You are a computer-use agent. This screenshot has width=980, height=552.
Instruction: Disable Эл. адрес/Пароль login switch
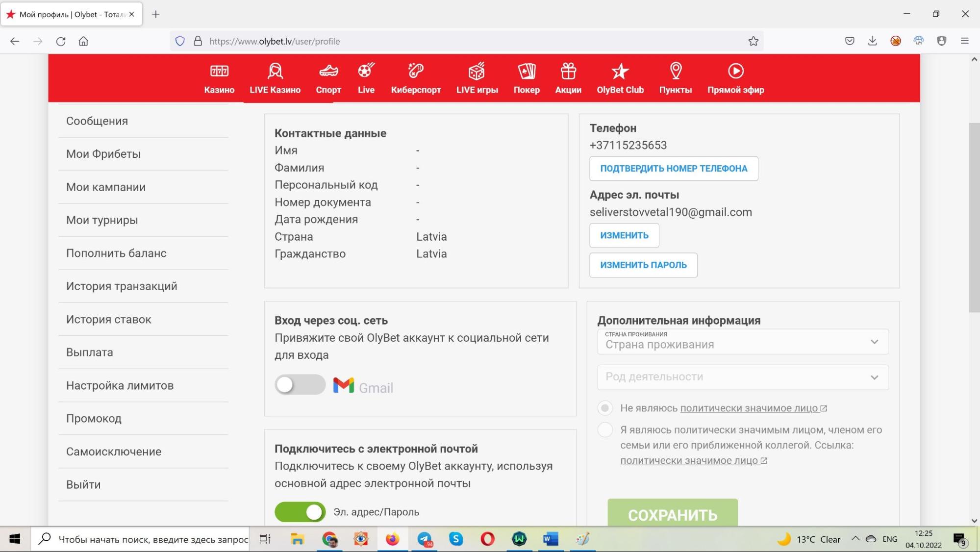[300, 512]
